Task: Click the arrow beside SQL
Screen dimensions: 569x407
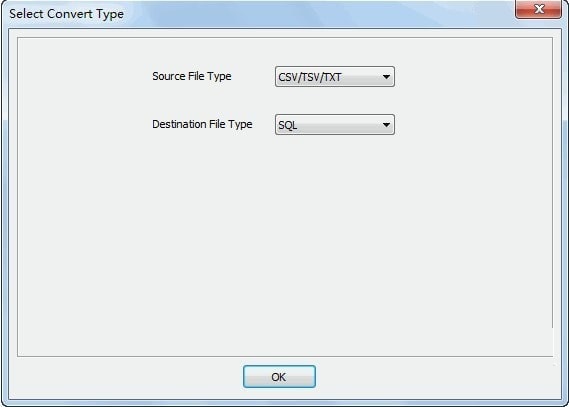Action: tap(386, 125)
